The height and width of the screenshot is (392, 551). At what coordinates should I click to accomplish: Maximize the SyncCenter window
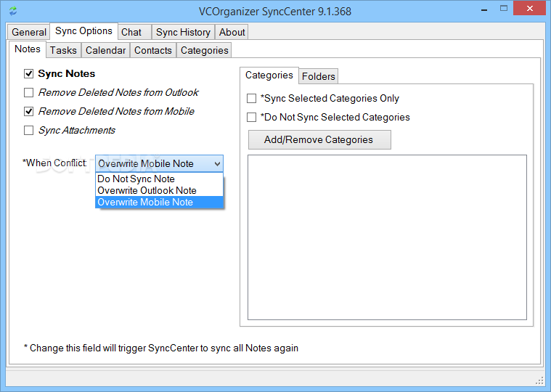[504, 9]
